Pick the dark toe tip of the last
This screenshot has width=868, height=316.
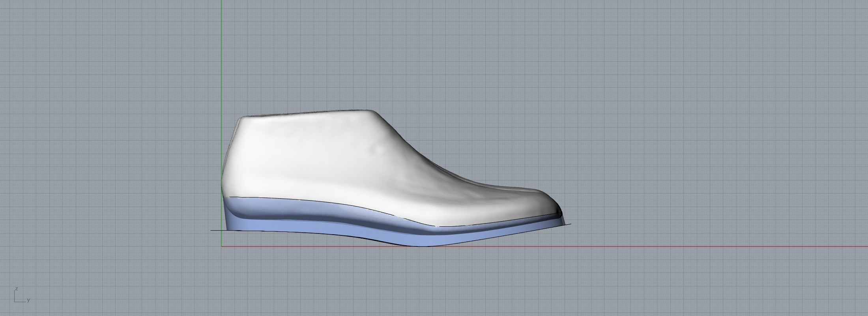click(559, 213)
